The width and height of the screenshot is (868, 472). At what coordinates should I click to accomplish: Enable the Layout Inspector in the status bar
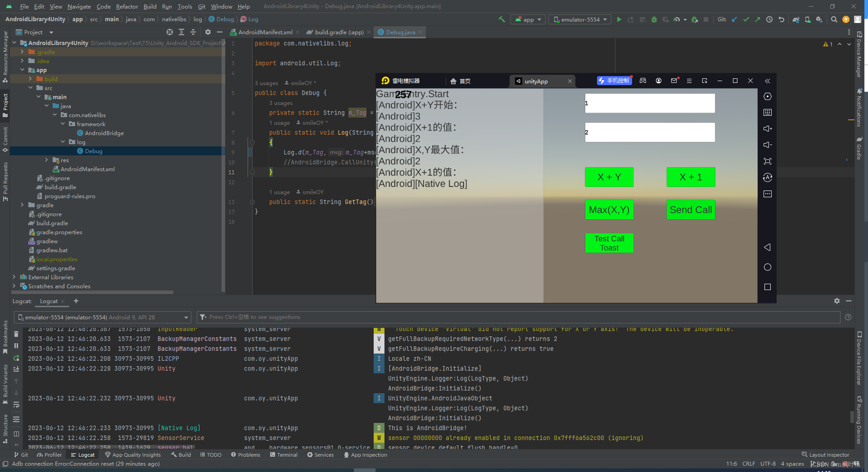point(825,454)
